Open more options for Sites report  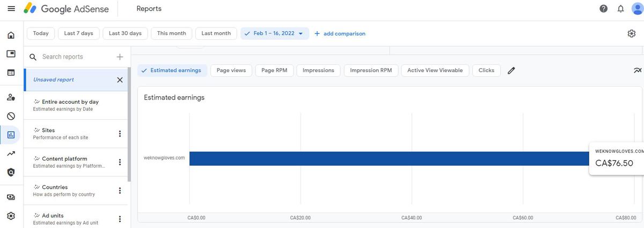[x=120, y=134]
